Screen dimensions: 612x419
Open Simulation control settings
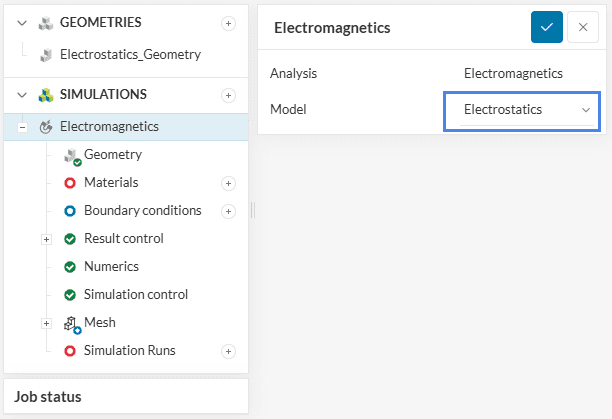(x=136, y=295)
